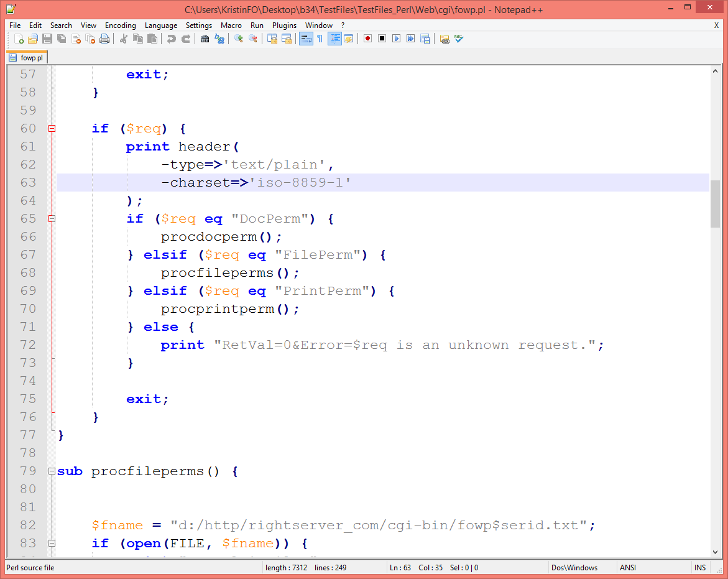The height and width of the screenshot is (579, 728).
Task: Paste clipboard with the Paste icon
Action: 152,39
